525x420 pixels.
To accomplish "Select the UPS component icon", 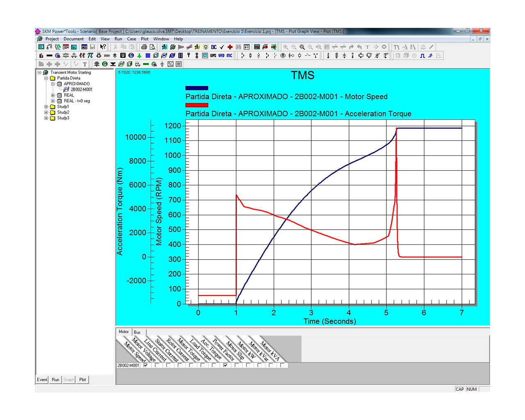I will [x=213, y=55].
